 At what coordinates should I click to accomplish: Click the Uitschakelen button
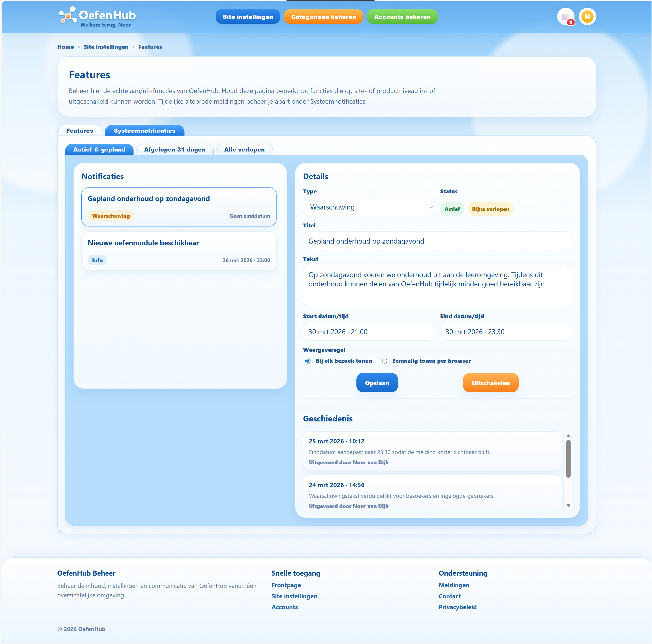click(x=491, y=383)
